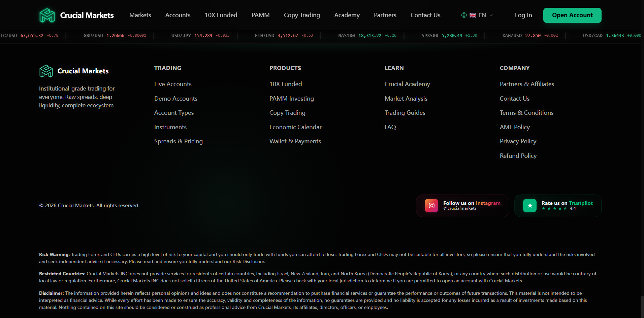Click the Spreads & Pricing link
The height and width of the screenshot is (318, 644).
point(179,141)
